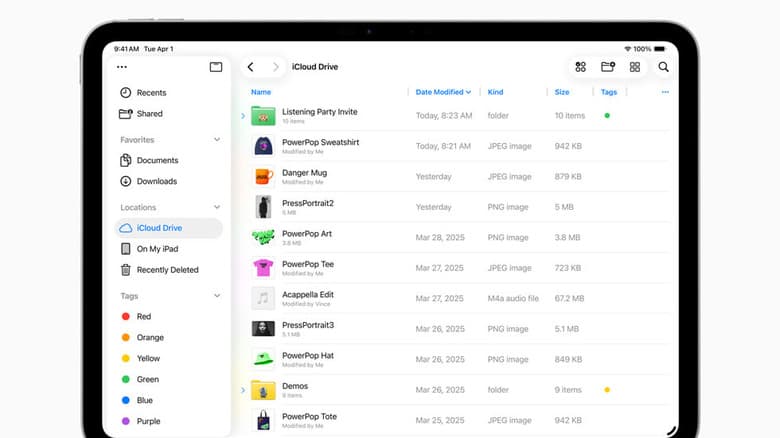Collapse the Favorites section
This screenshot has height=438, width=780.
tap(217, 140)
